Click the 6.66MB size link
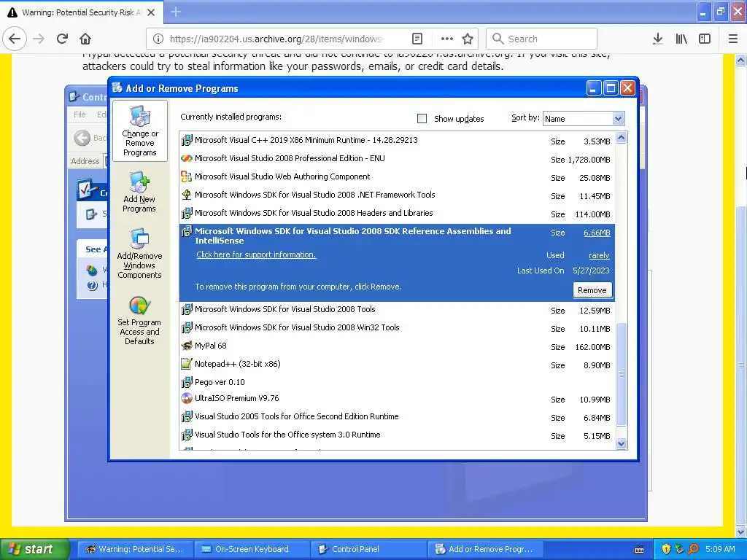747x560 pixels. pyautogui.click(x=597, y=233)
